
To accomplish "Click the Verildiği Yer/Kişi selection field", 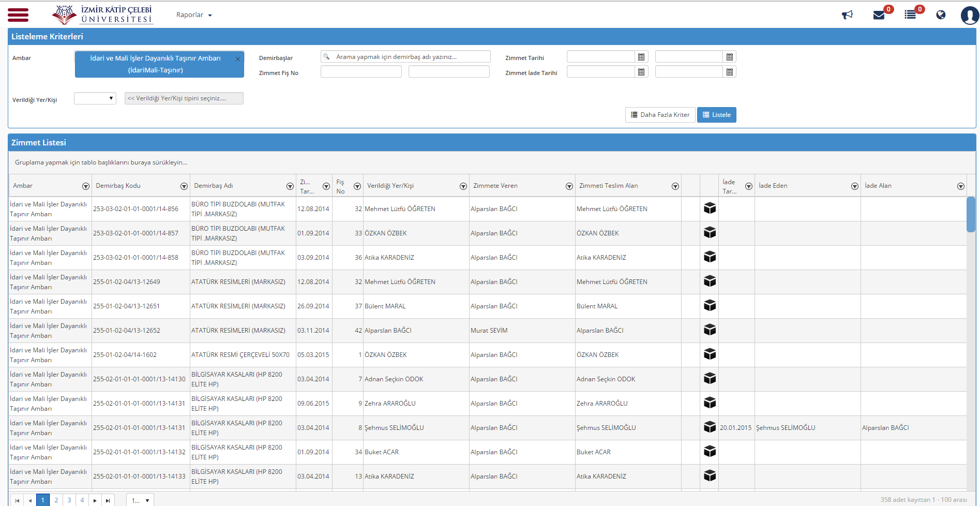I will point(184,98).
